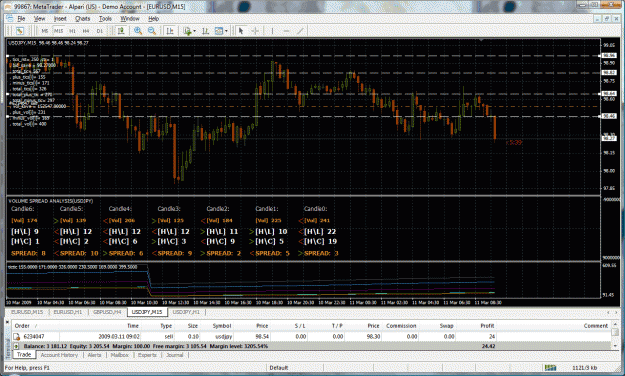Viewport: 625px width, 376px height.
Task: Select the trendline drawing tool
Action: click(x=300, y=31)
